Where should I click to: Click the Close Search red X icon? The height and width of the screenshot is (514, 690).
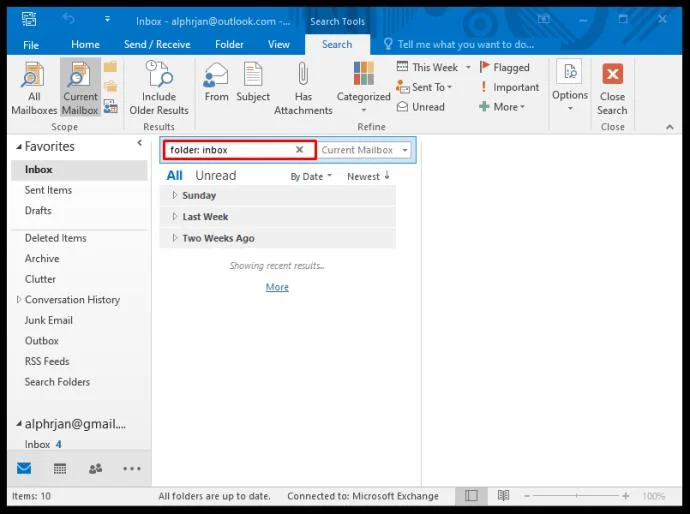tap(612, 75)
